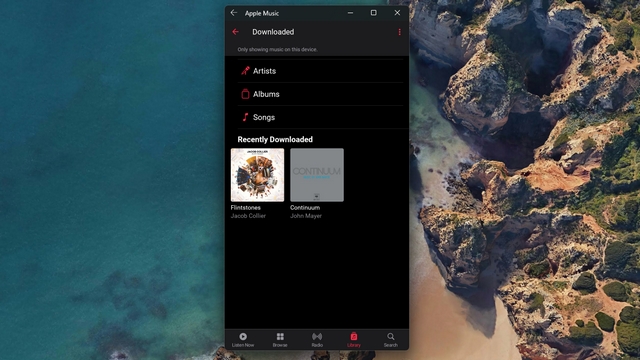640x360 pixels.
Task: Click the Artists microphone icon
Action: click(x=245, y=71)
